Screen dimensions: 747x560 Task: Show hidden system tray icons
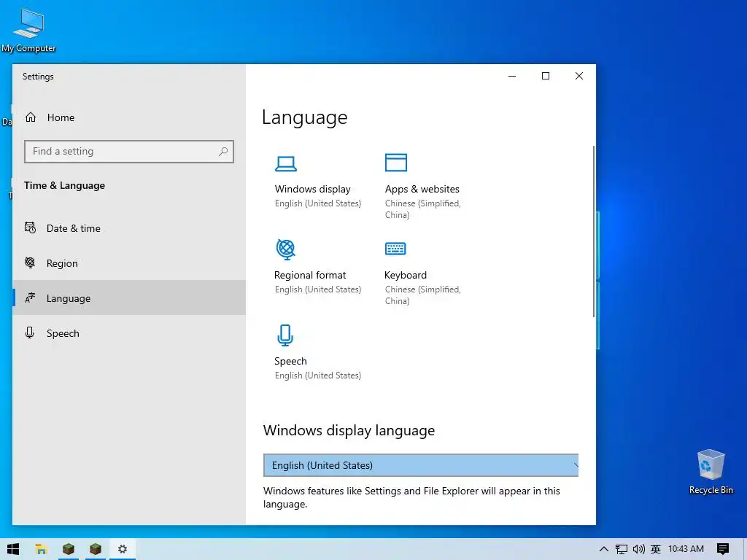(x=603, y=549)
